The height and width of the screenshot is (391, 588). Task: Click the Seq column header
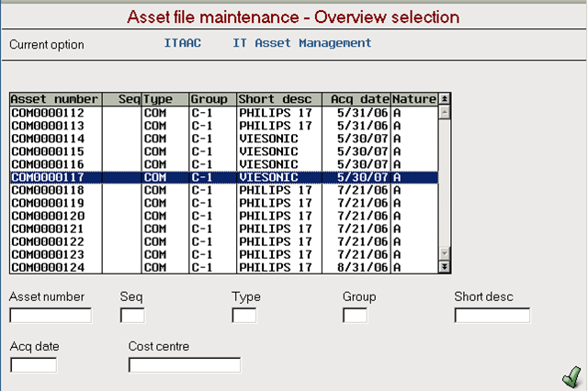click(x=122, y=99)
